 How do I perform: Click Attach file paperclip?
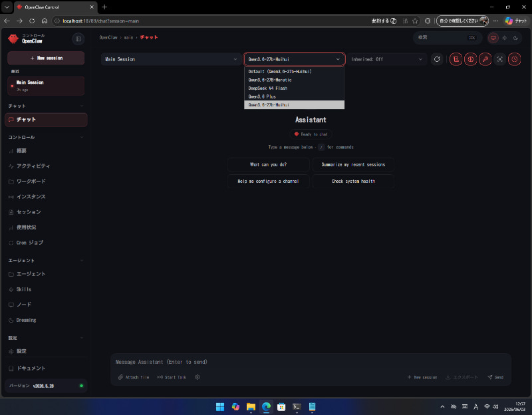134,377
